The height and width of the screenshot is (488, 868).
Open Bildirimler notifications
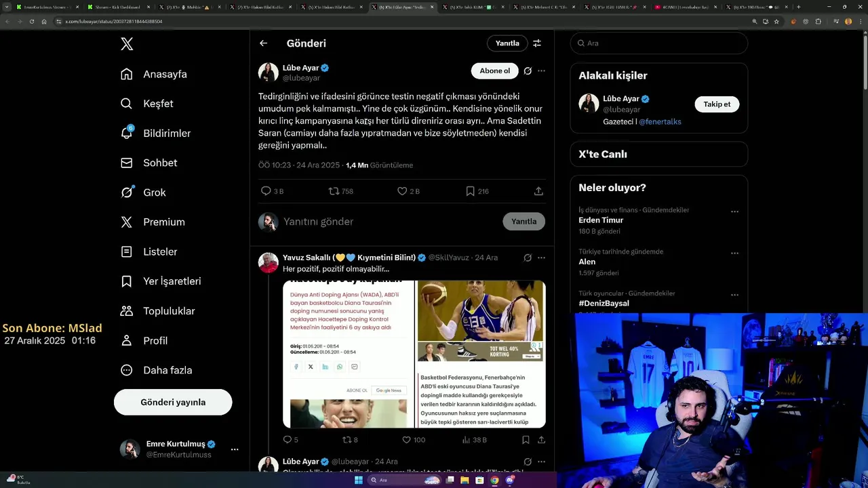click(155, 134)
